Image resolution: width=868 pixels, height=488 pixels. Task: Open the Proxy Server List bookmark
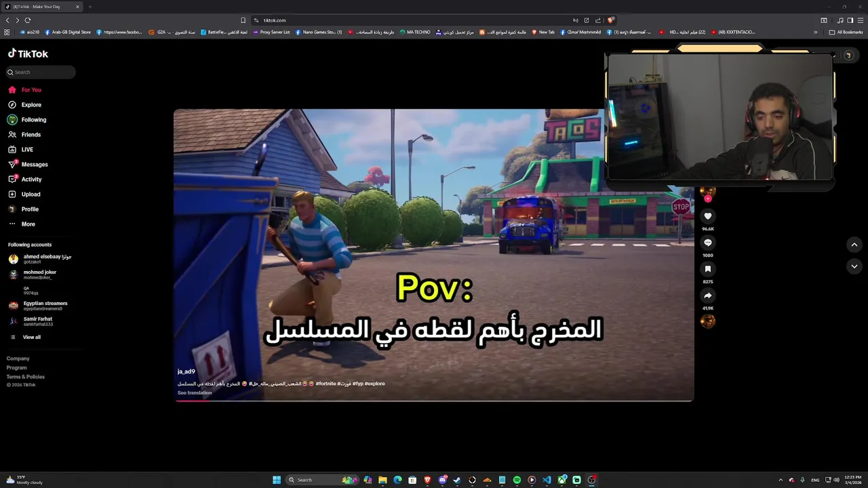click(271, 32)
